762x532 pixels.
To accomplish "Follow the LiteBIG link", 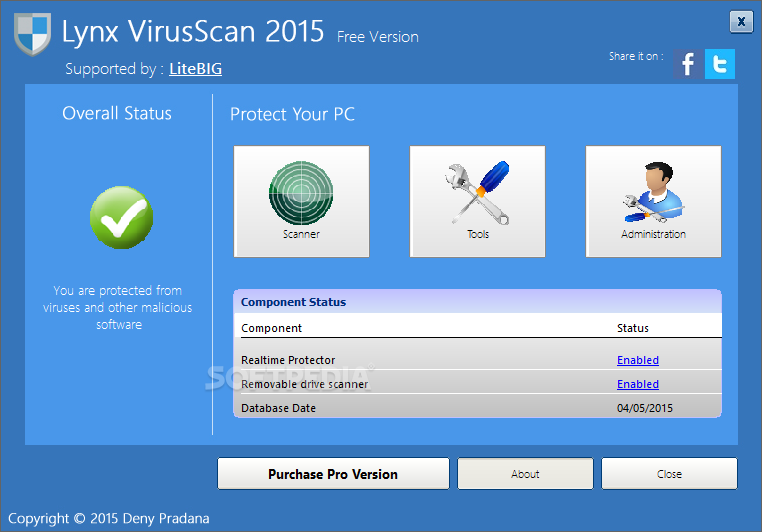I will click(x=195, y=69).
